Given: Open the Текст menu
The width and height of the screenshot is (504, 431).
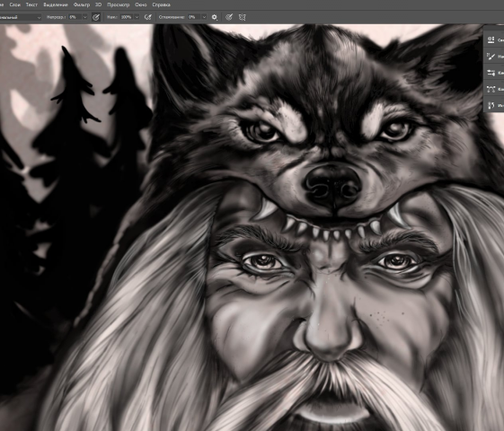Looking at the screenshot, I should 31,4.
